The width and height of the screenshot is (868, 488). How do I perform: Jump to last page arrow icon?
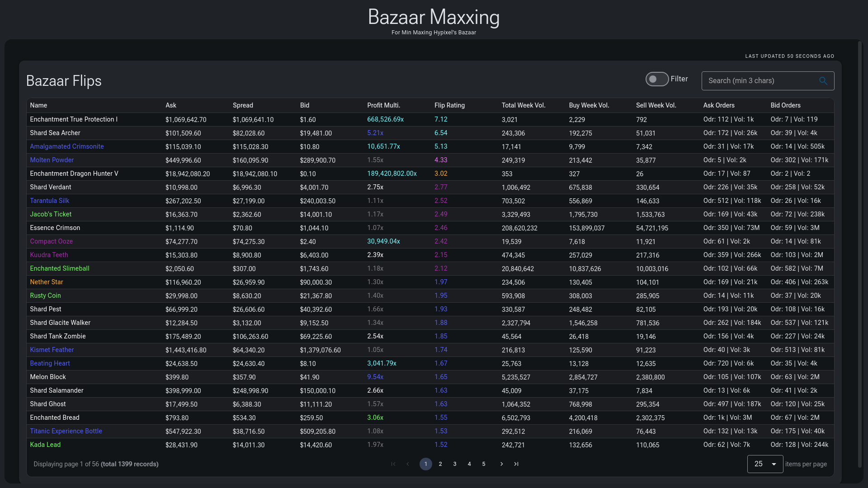516,464
